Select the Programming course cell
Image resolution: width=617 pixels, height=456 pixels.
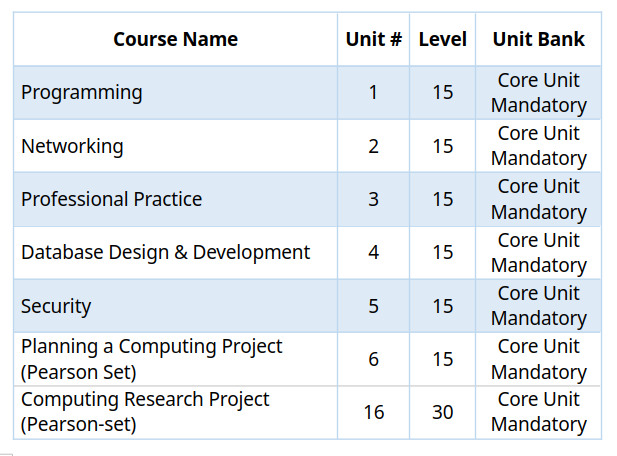[175, 93]
